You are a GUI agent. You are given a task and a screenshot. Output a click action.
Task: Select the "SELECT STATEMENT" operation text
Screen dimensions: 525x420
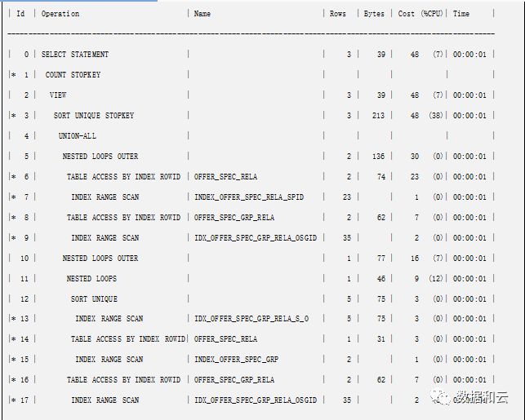point(75,55)
